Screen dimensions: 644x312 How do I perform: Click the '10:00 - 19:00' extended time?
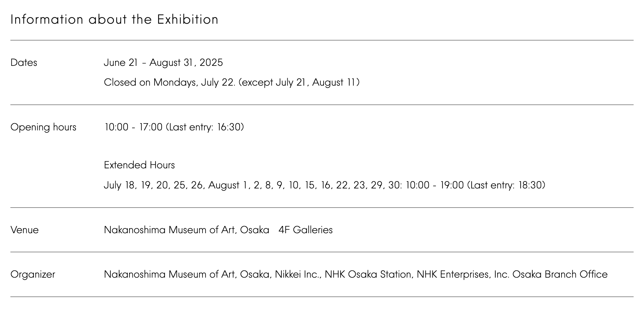coord(435,185)
